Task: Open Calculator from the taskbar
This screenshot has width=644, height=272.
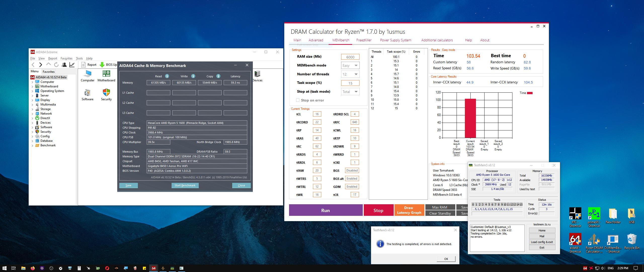Action: click(79, 268)
